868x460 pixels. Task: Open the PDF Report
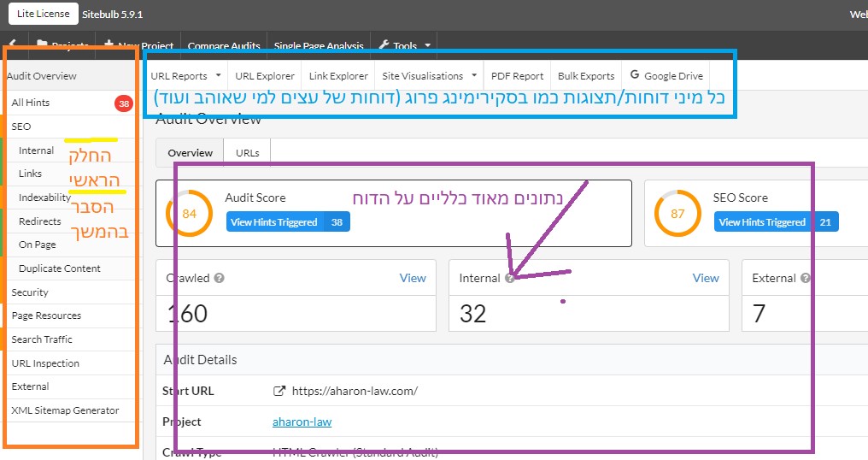pyautogui.click(x=517, y=76)
